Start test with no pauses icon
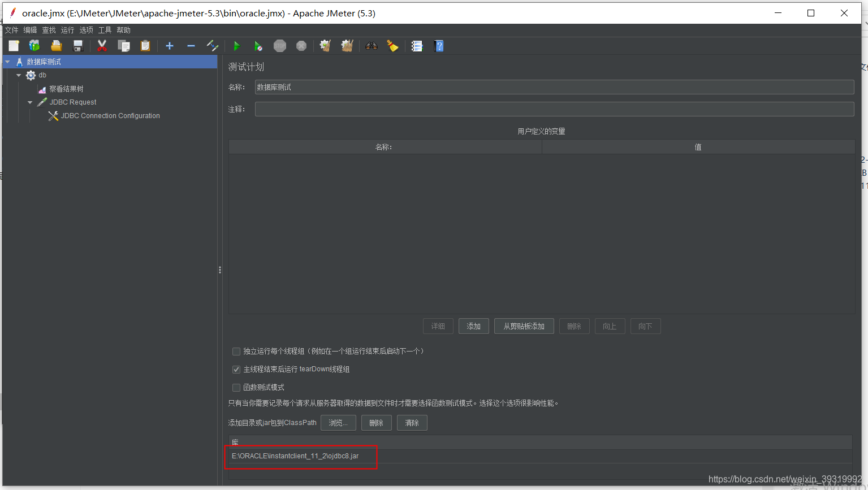This screenshot has height=490, width=868. click(258, 46)
